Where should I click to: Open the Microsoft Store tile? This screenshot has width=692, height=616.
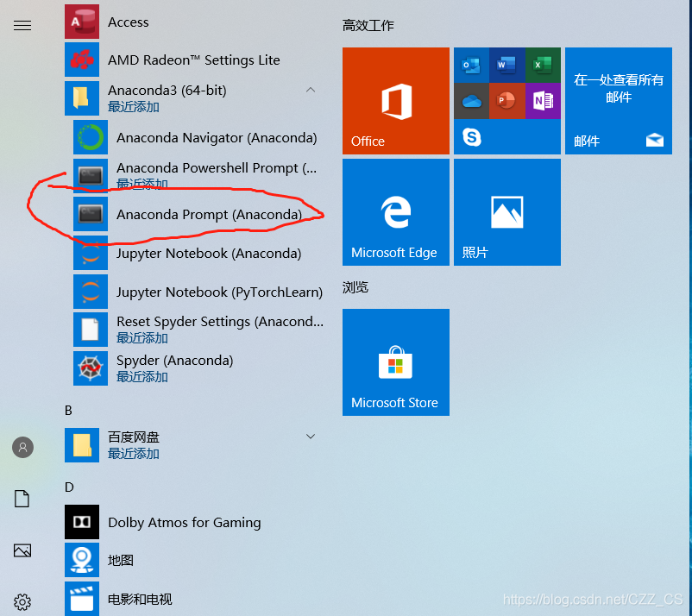[x=396, y=362]
